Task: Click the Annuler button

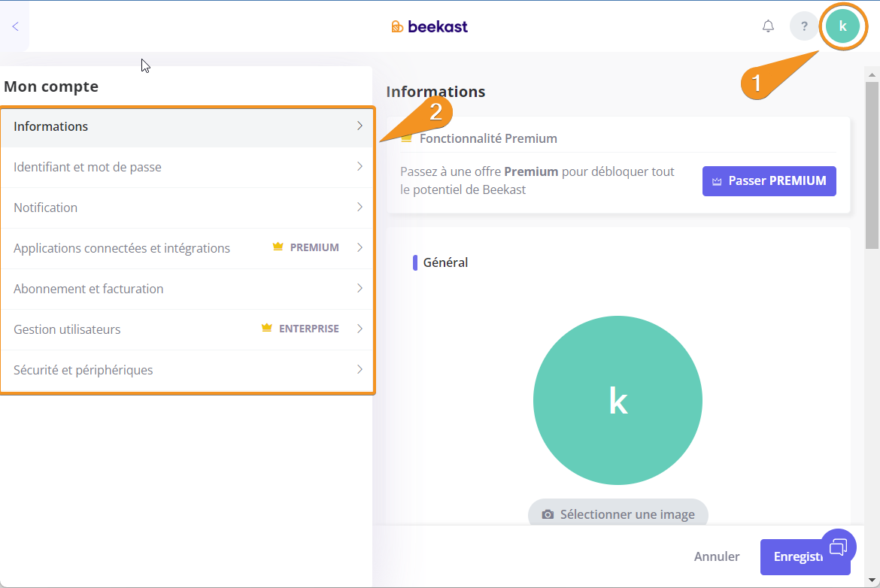Action: coord(717,556)
